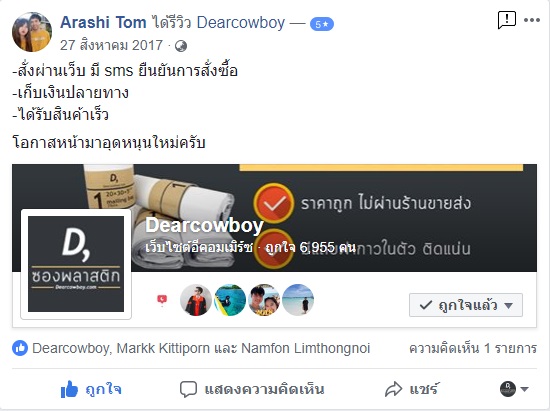Click the Dearcowboy logo page thumbnail
Screen dimensions: 550x411
pos(76,264)
